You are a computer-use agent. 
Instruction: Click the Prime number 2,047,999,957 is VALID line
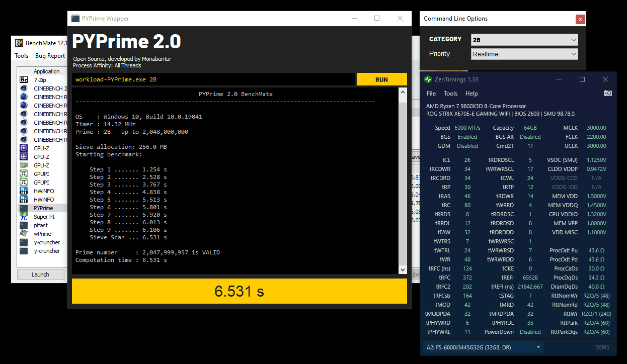147,252
